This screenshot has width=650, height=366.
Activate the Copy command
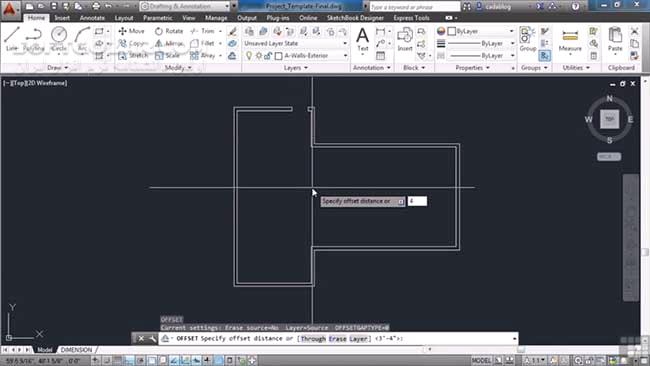[x=132, y=43]
